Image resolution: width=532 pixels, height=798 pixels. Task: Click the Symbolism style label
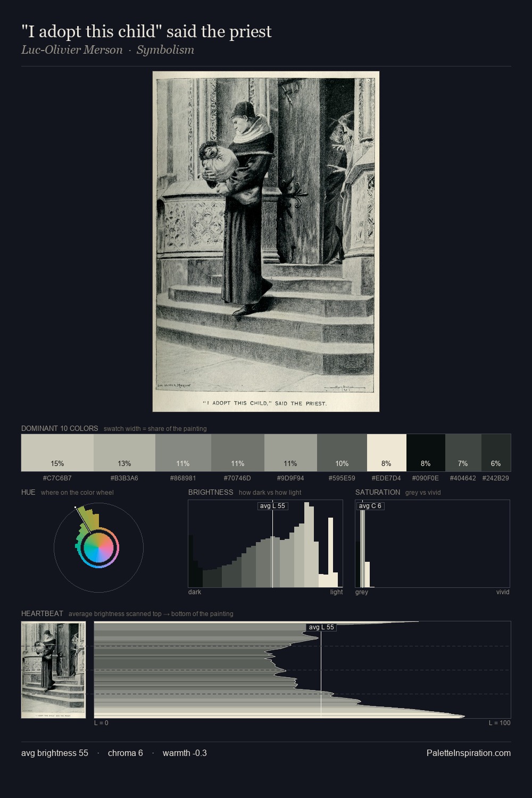(x=165, y=50)
